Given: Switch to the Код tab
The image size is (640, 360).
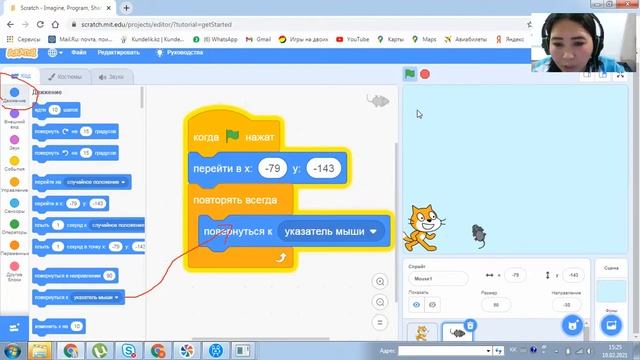Looking at the screenshot, I should point(20,76).
